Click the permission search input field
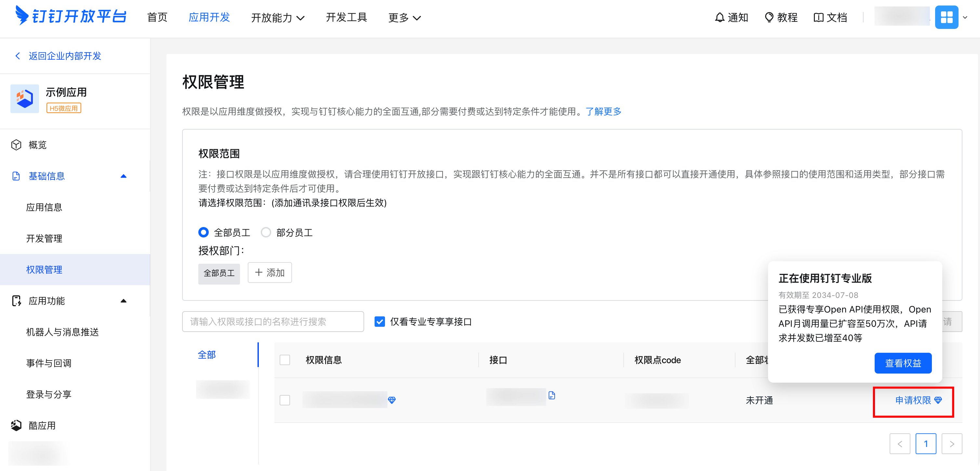980x471 pixels. 273,322
